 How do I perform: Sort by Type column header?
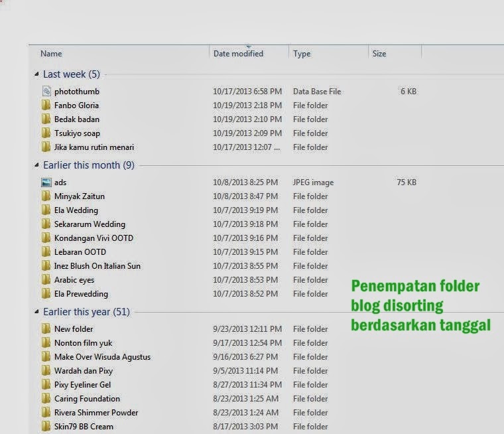302,54
